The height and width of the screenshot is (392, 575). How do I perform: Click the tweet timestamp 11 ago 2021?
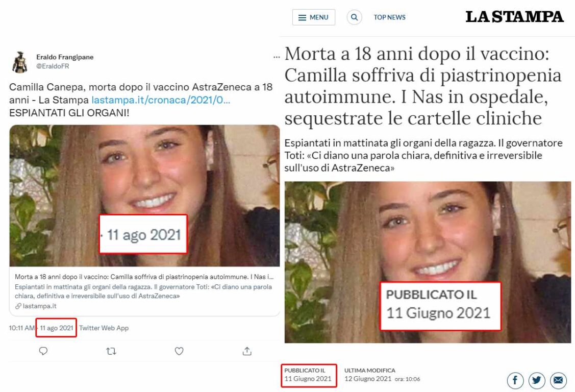click(57, 328)
